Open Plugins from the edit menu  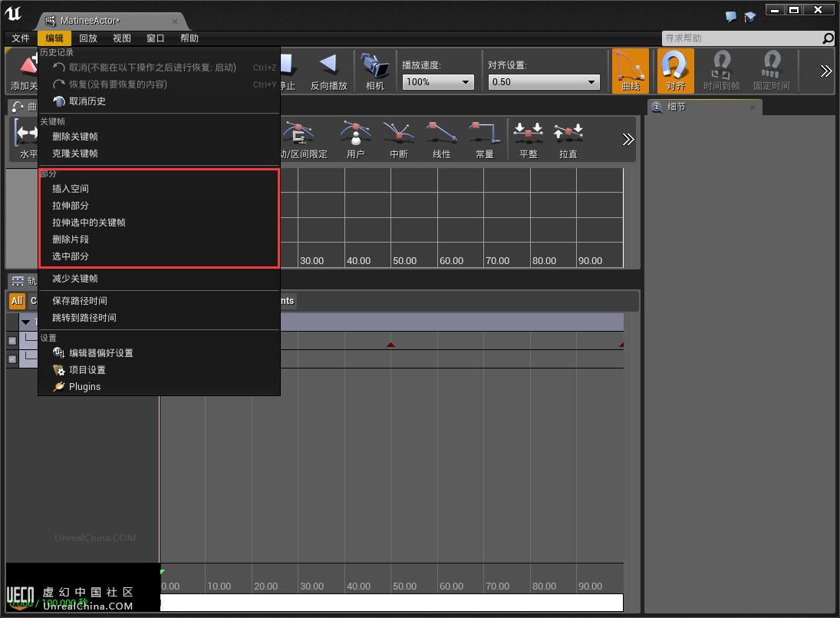click(159, 386)
